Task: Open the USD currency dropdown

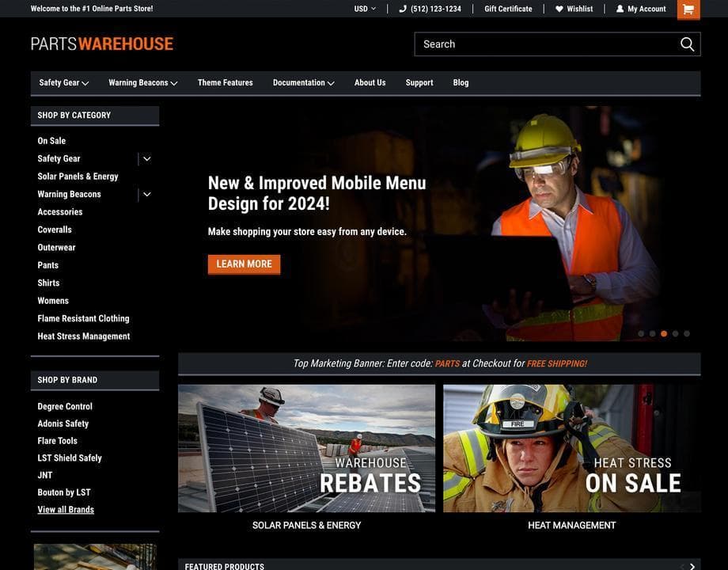Action: tap(364, 9)
